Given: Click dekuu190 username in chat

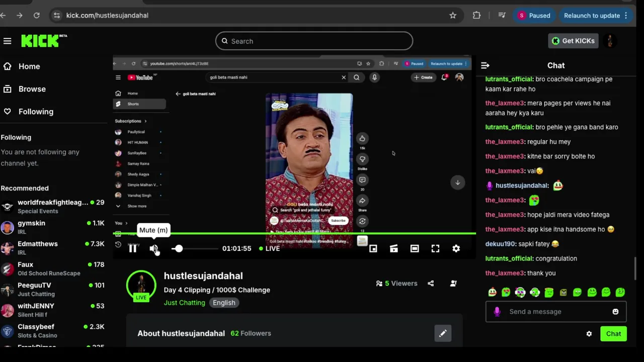Looking at the screenshot, I should coord(500,244).
